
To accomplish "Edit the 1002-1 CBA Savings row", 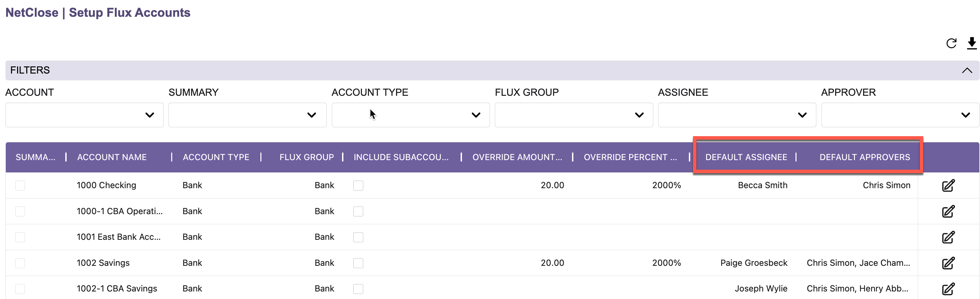I will [948, 289].
